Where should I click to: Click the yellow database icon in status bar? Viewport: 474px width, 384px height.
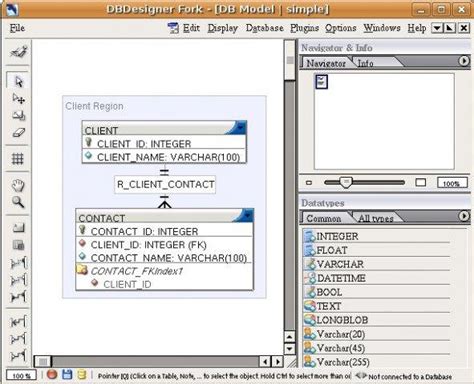coord(82,375)
